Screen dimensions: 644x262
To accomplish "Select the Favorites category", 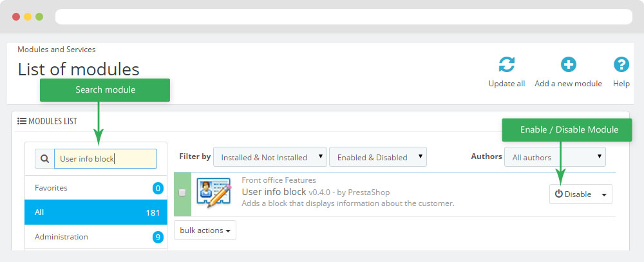I will click(95, 188).
